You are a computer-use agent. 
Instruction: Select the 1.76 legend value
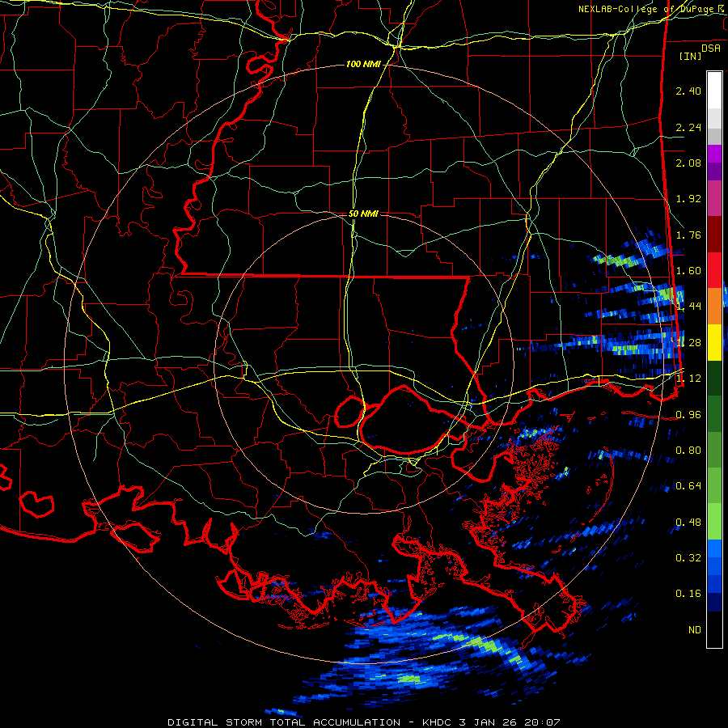(x=688, y=235)
